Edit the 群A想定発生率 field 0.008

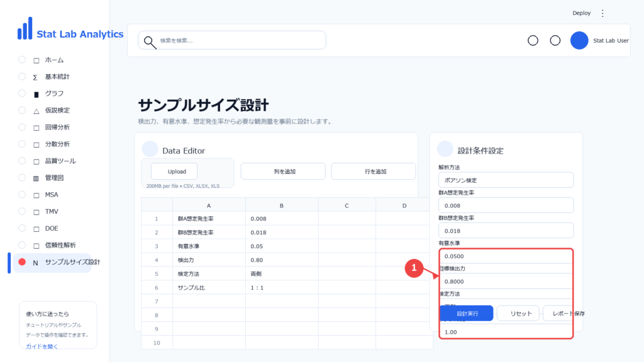tap(506, 206)
